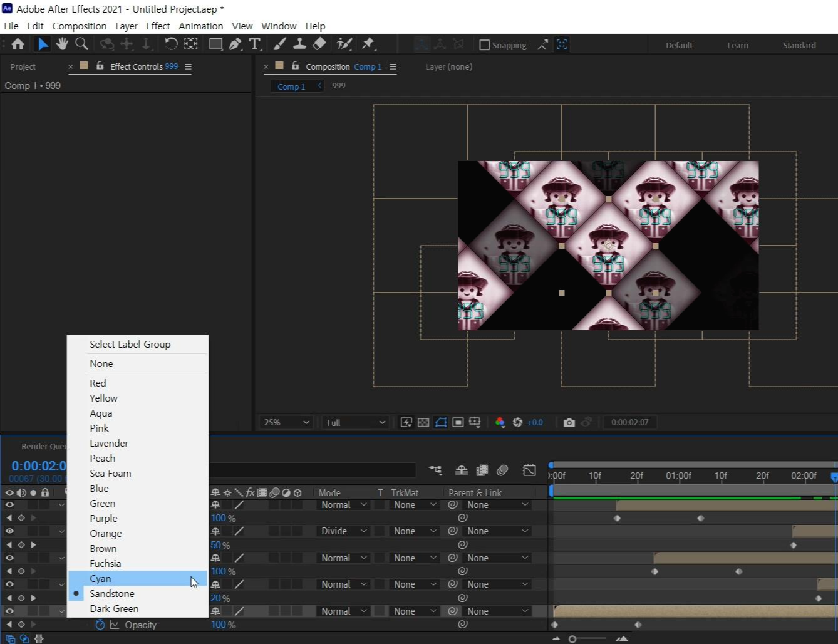838x644 pixels.
Task: Select the Pen tool
Action: pos(235,44)
